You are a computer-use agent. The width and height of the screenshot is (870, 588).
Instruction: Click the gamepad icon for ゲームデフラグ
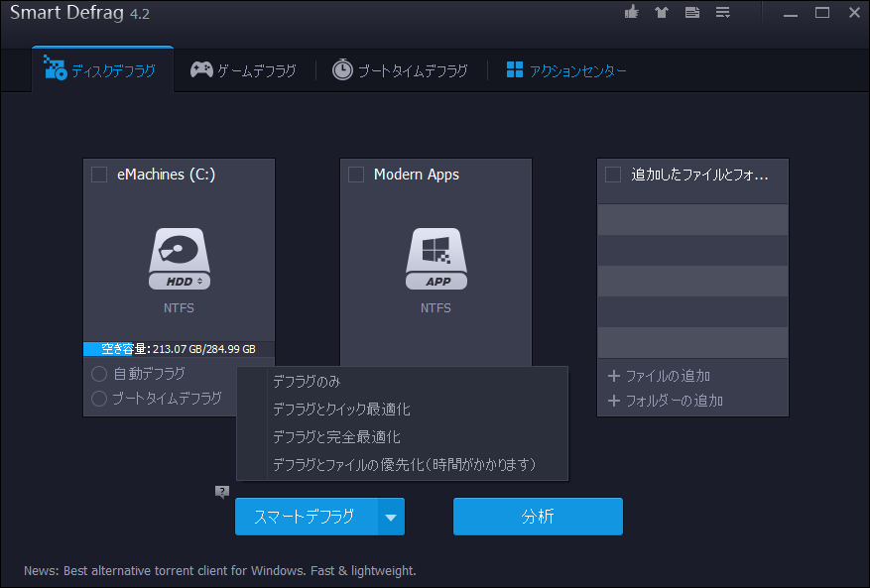tap(201, 69)
